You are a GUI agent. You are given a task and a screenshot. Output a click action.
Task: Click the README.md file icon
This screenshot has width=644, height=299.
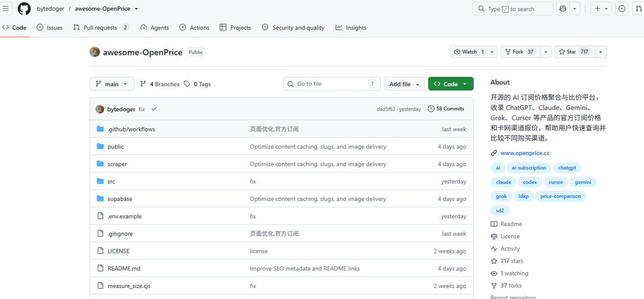pyautogui.click(x=100, y=268)
